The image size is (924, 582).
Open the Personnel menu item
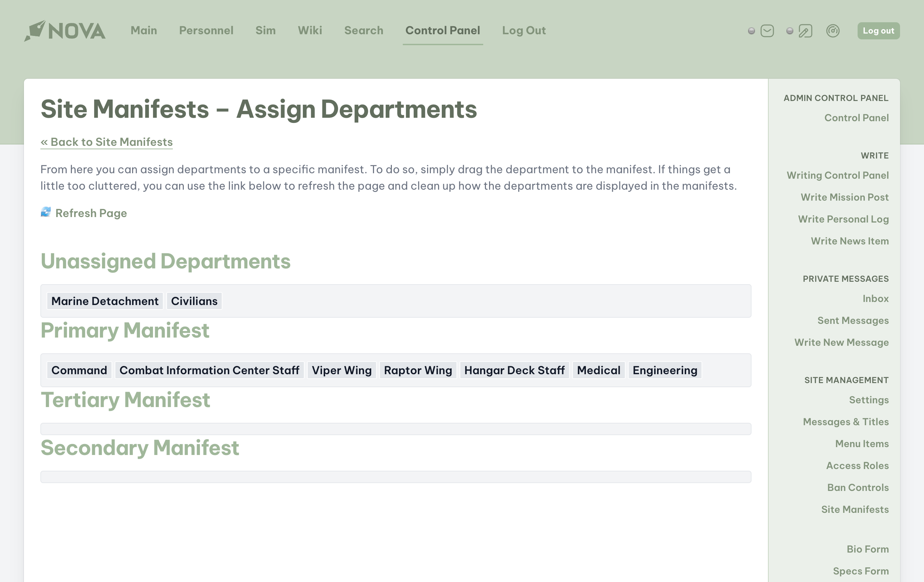tap(206, 30)
